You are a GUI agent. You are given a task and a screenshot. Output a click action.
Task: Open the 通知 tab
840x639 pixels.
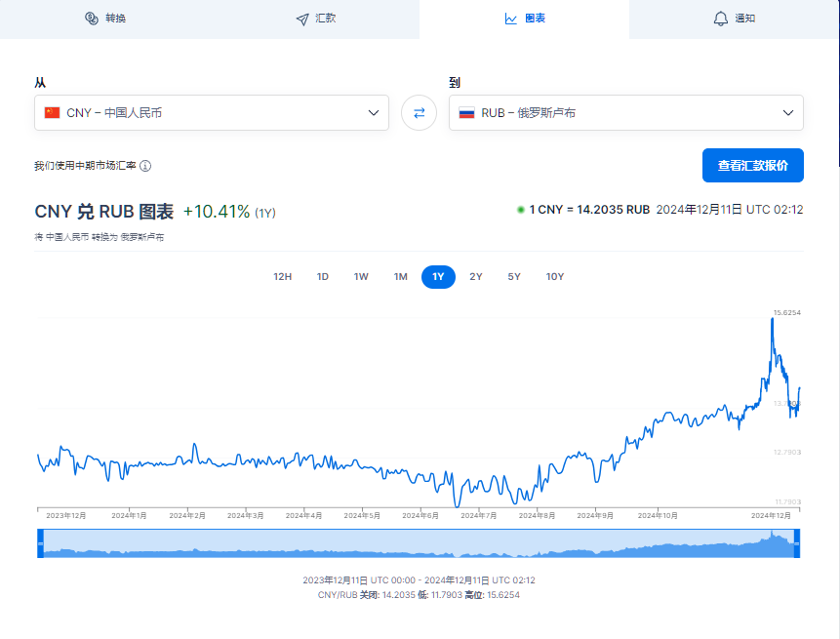tap(734, 19)
